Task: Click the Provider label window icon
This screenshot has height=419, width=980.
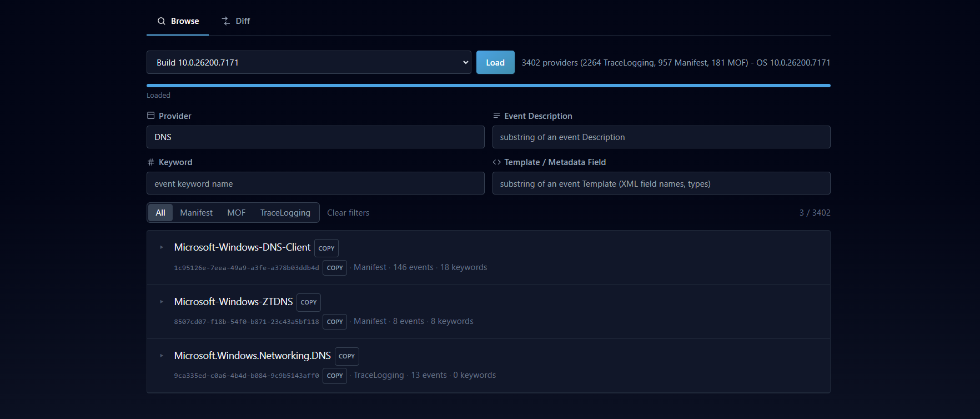Action: [x=150, y=116]
